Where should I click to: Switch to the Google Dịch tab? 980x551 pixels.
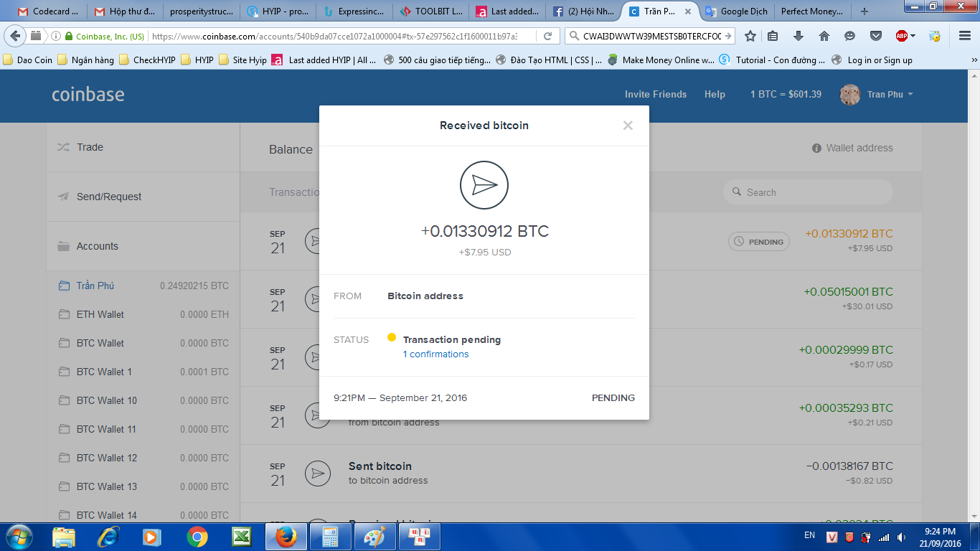coord(737,11)
